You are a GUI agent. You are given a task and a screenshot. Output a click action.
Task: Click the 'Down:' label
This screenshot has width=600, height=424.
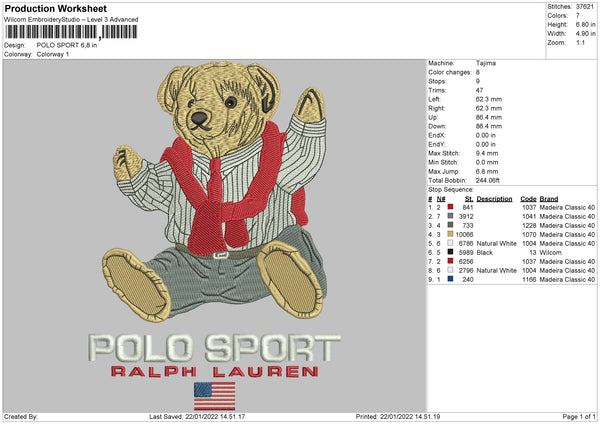tap(437, 126)
